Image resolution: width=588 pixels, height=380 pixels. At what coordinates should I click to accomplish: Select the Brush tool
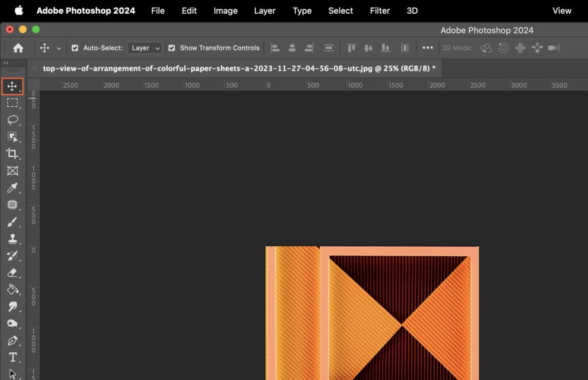coord(13,222)
